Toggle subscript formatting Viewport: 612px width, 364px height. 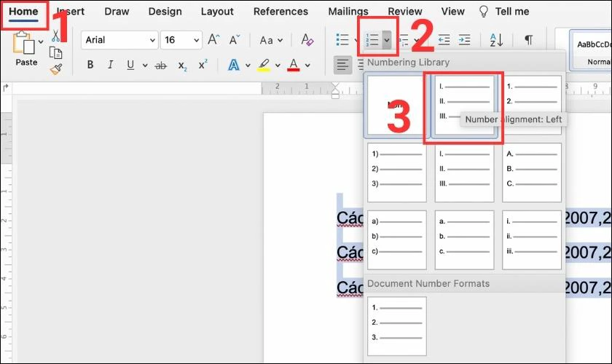[x=182, y=66]
